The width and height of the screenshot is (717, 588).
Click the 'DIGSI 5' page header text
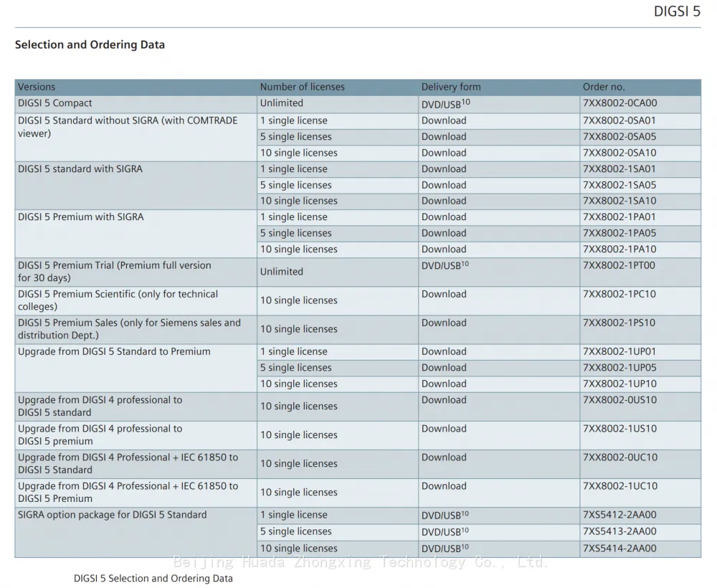tap(677, 11)
